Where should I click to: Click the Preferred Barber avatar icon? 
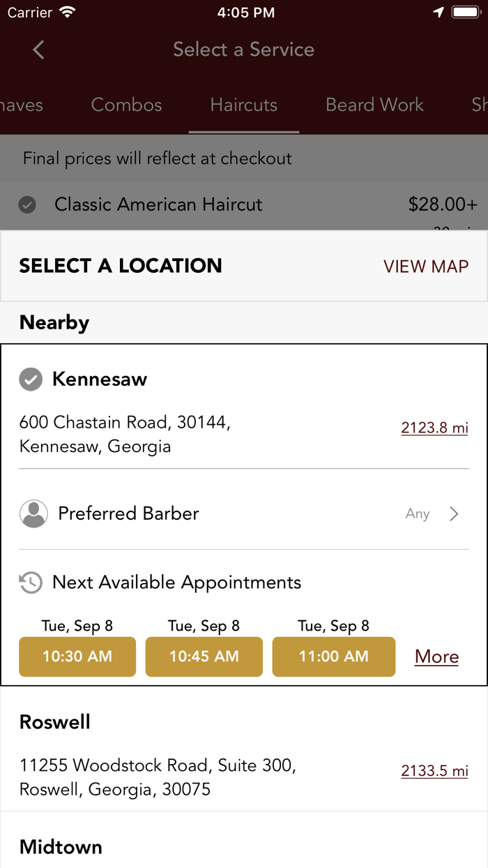(33, 513)
